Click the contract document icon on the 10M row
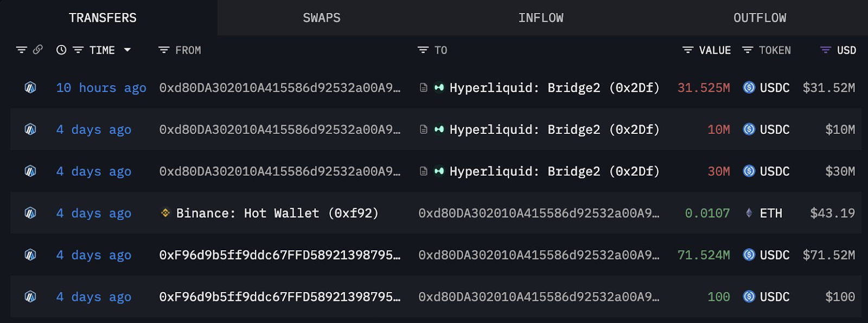The image size is (868, 323). (x=424, y=130)
